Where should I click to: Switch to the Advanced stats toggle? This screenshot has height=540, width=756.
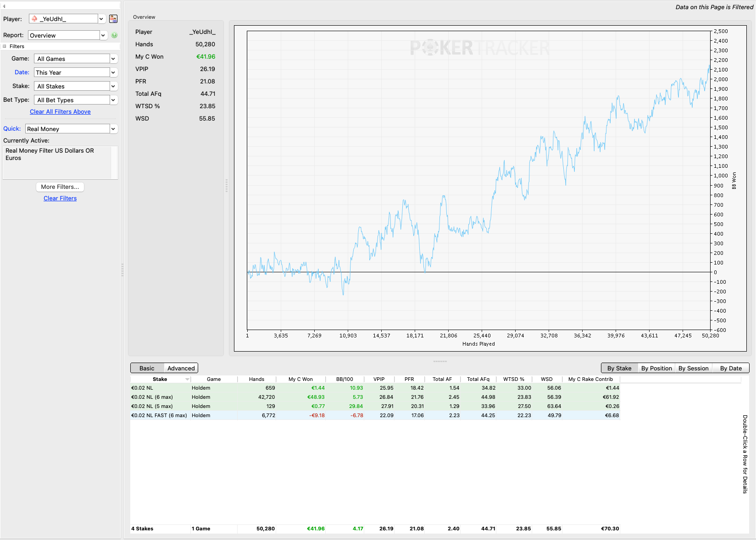(x=181, y=368)
